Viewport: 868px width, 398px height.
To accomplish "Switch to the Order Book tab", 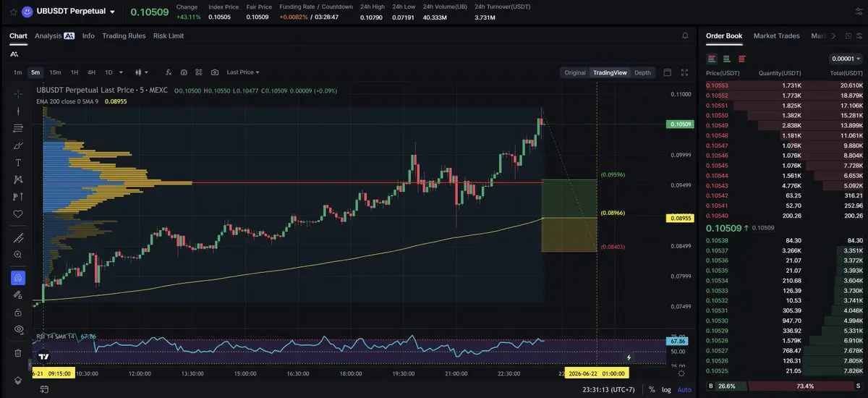I will [x=724, y=35].
